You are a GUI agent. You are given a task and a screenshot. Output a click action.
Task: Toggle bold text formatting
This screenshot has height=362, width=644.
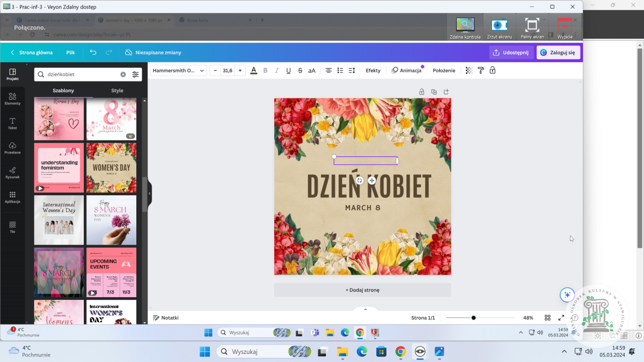click(265, 70)
